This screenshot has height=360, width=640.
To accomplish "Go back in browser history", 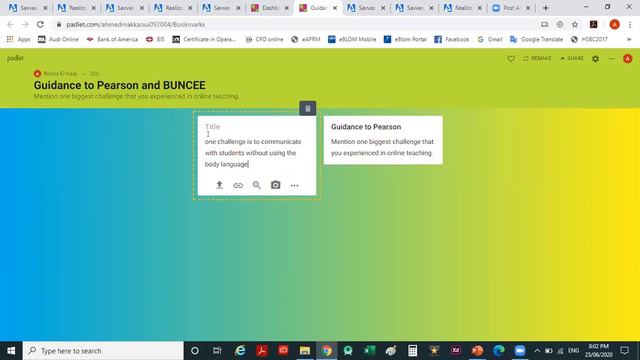I will 10,24.
